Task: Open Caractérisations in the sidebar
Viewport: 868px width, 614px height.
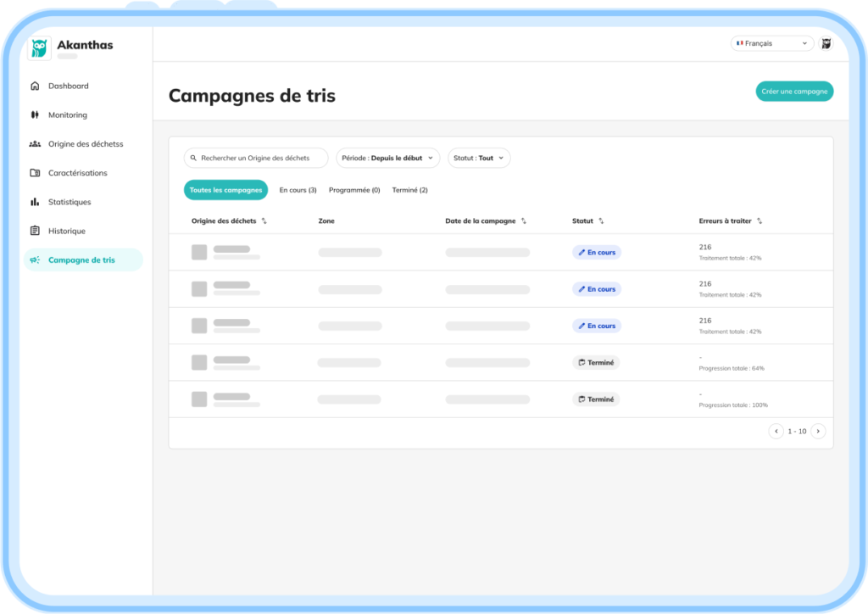Action: (83, 173)
